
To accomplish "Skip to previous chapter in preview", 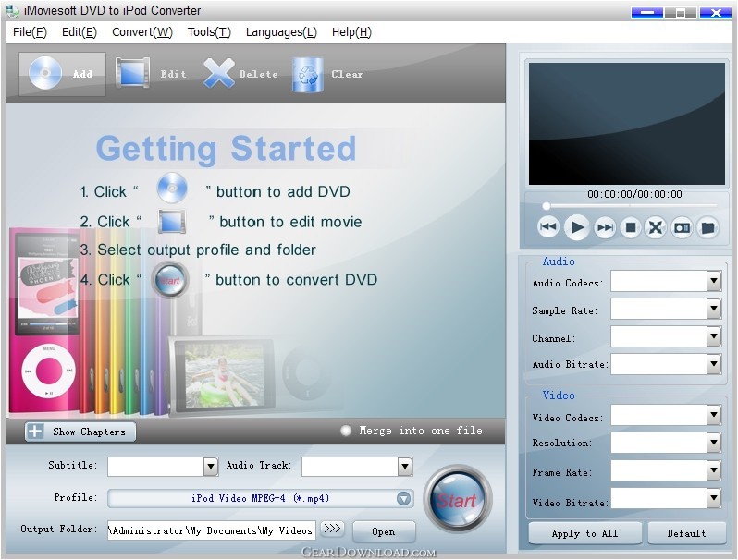I will (547, 227).
